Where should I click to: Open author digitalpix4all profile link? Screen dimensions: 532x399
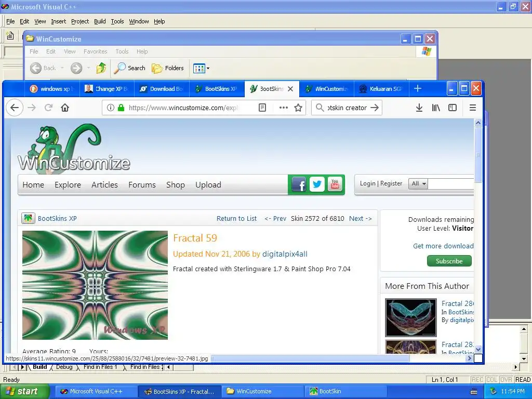(x=285, y=254)
